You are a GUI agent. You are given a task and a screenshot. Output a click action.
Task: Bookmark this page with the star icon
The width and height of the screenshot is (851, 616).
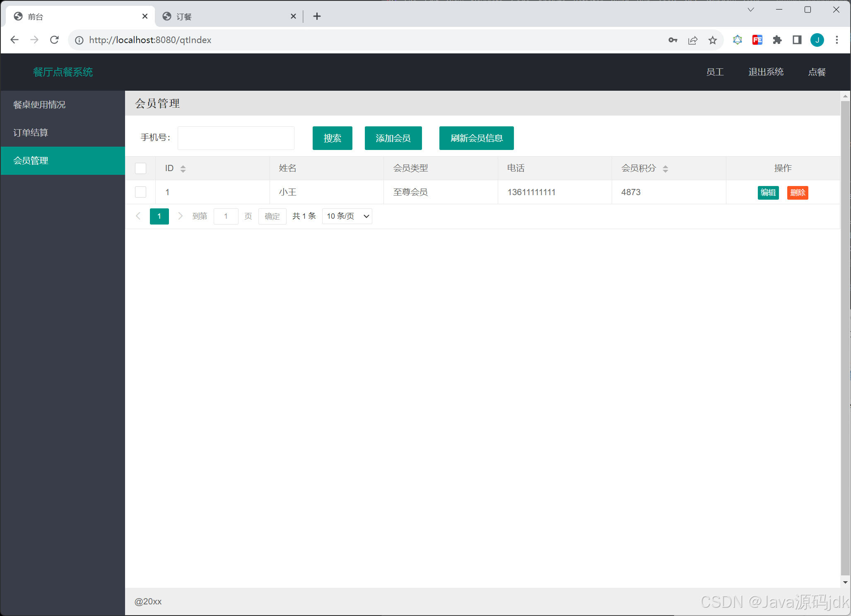point(713,40)
